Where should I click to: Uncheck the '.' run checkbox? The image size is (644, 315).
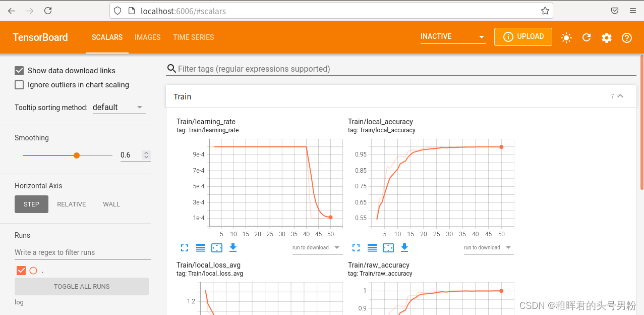click(x=21, y=271)
